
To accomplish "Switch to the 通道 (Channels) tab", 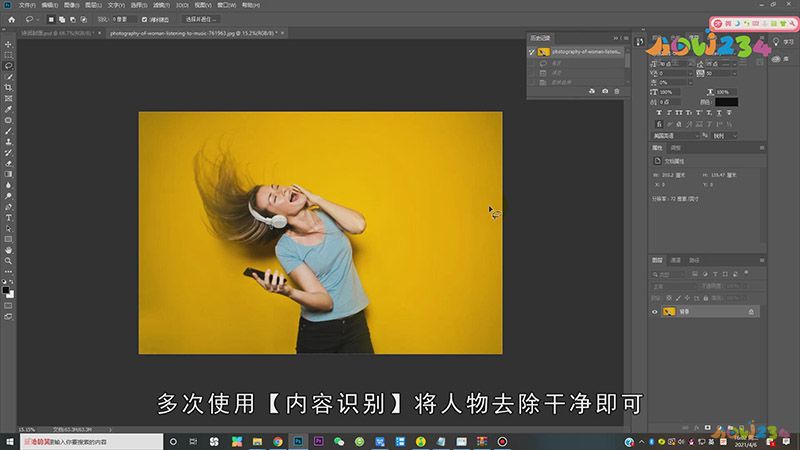I will coord(676,260).
